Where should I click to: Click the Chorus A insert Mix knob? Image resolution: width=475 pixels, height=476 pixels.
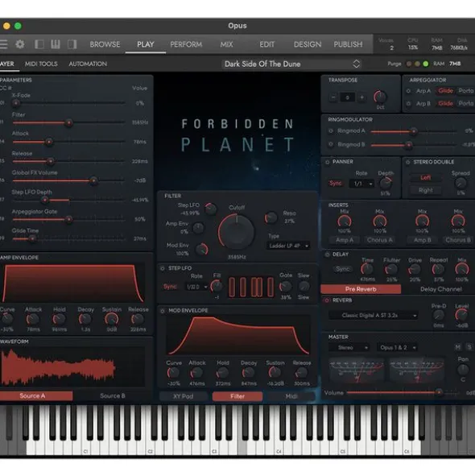pos(380,221)
